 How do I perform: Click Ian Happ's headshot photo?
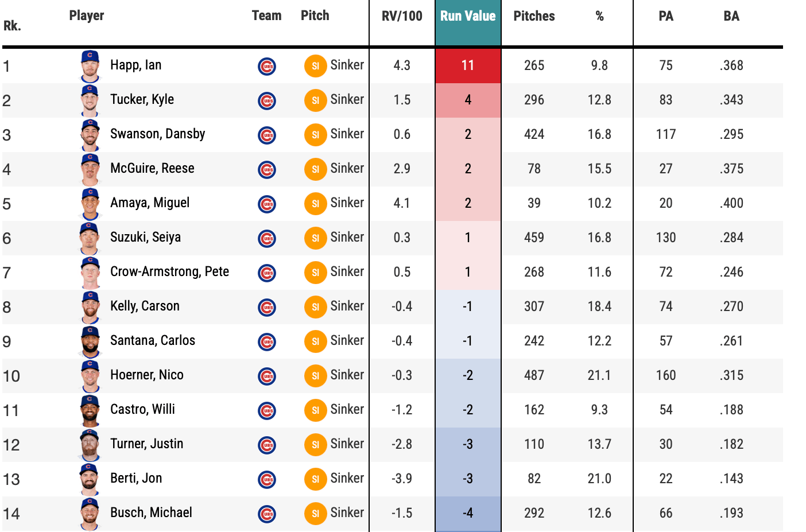(x=90, y=66)
